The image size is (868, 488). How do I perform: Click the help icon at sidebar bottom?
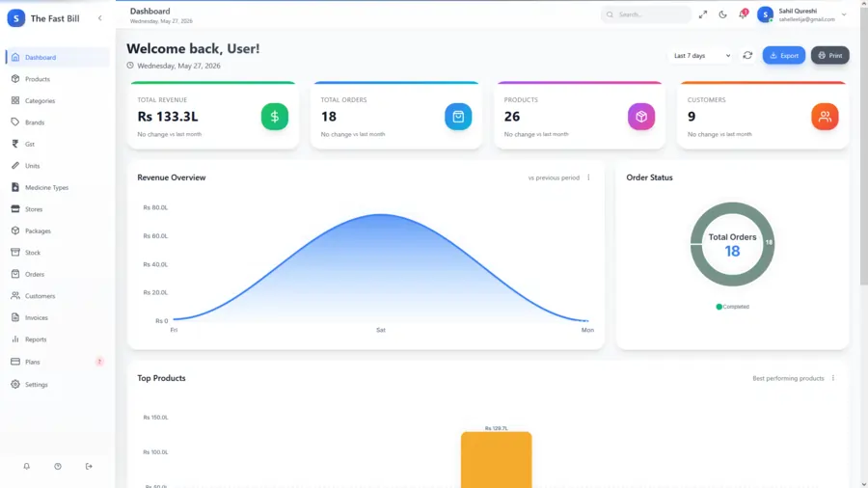click(x=58, y=467)
